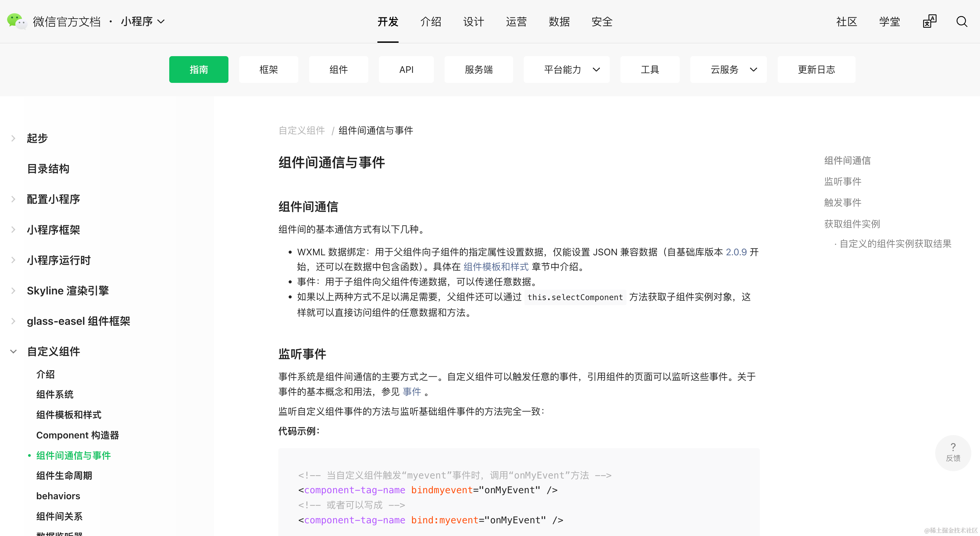Expand the Skyline 渲染引擎 tree arrow

[x=13, y=291]
